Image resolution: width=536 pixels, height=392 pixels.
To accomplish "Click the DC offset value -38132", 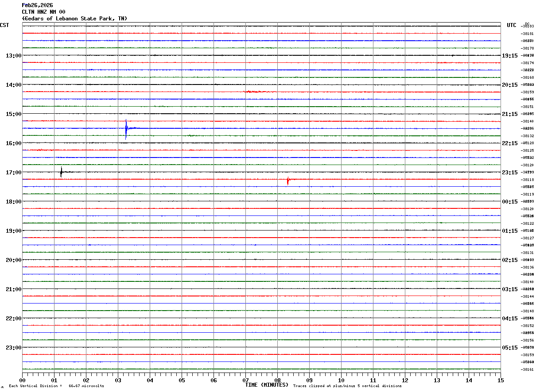I will [527, 136].
